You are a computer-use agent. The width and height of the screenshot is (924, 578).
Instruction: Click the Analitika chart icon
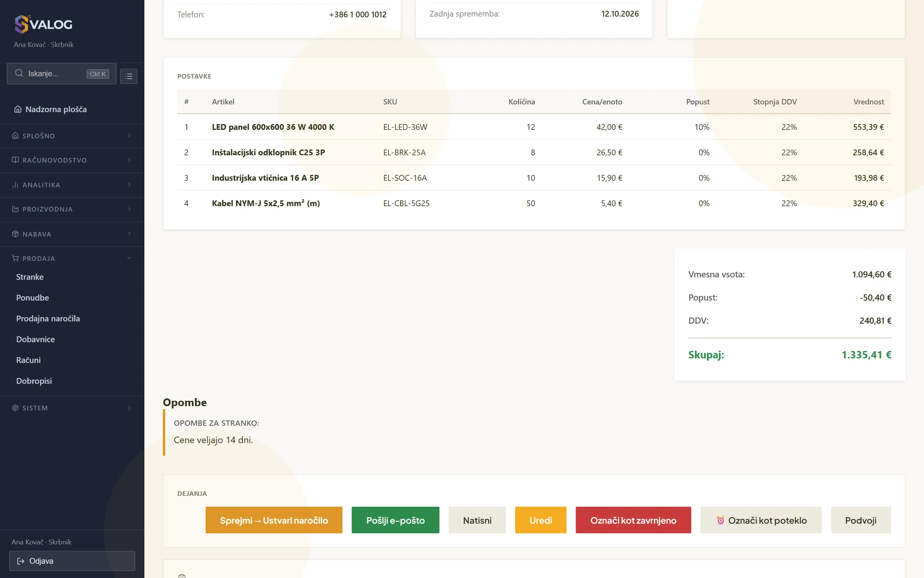click(15, 185)
